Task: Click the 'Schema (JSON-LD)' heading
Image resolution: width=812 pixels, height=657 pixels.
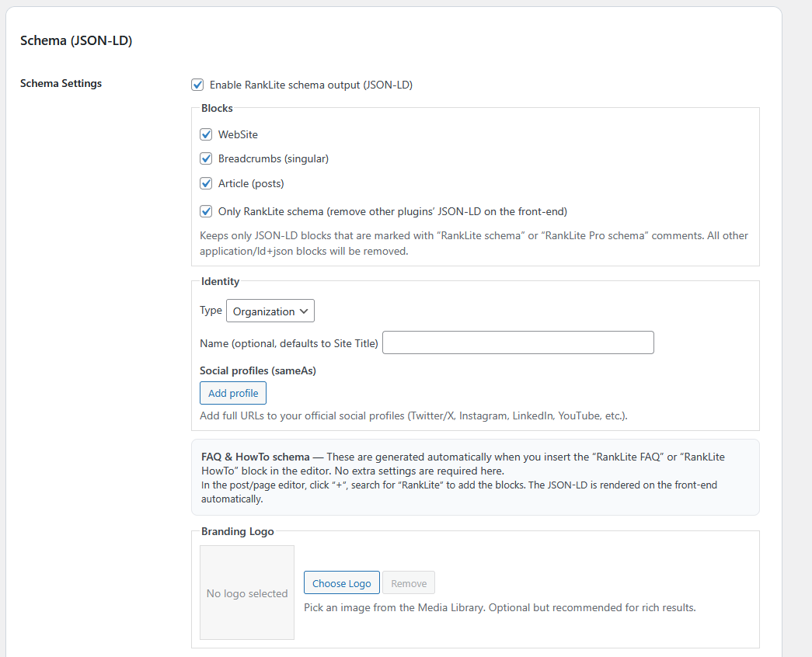Action: 76,40
